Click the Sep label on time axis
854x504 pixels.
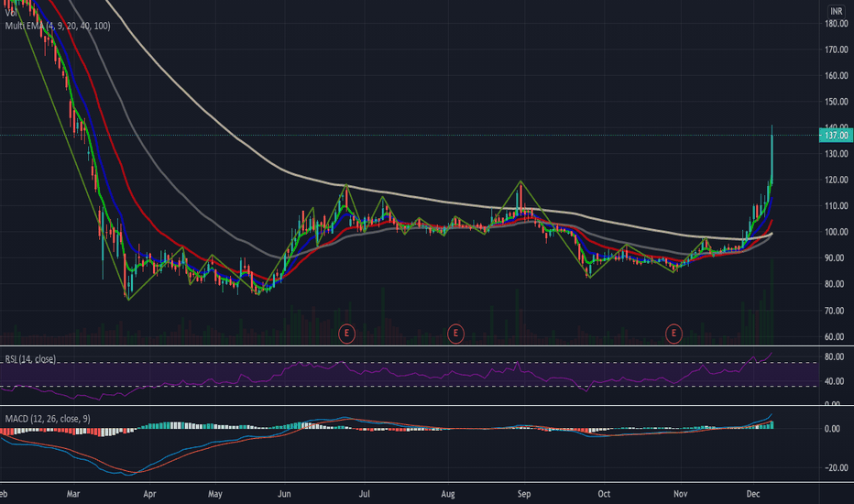(x=524, y=494)
